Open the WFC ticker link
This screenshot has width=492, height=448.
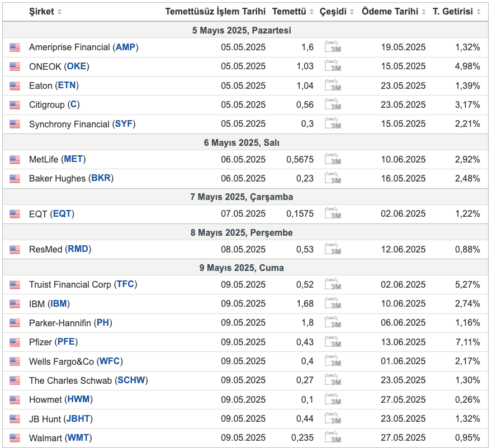tap(110, 361)
